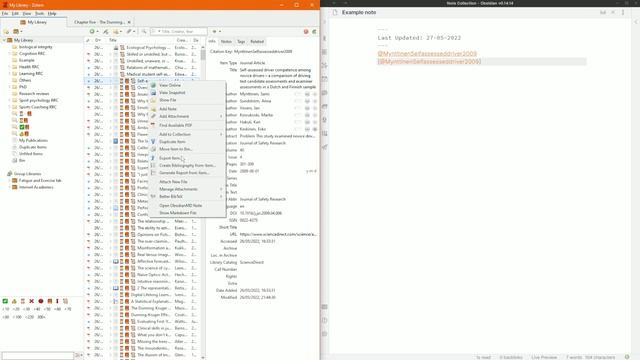Click the @MynttinenSelfassesseddriver2009 link in Obsidian

(427, 54)
